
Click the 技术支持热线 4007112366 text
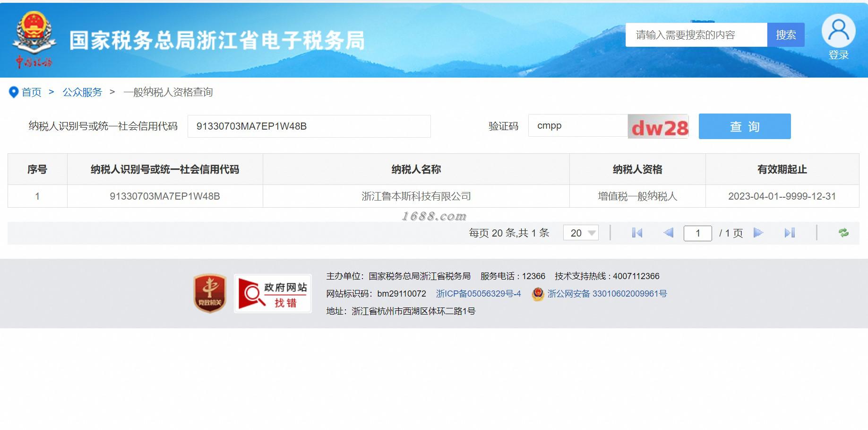(607, 276)
